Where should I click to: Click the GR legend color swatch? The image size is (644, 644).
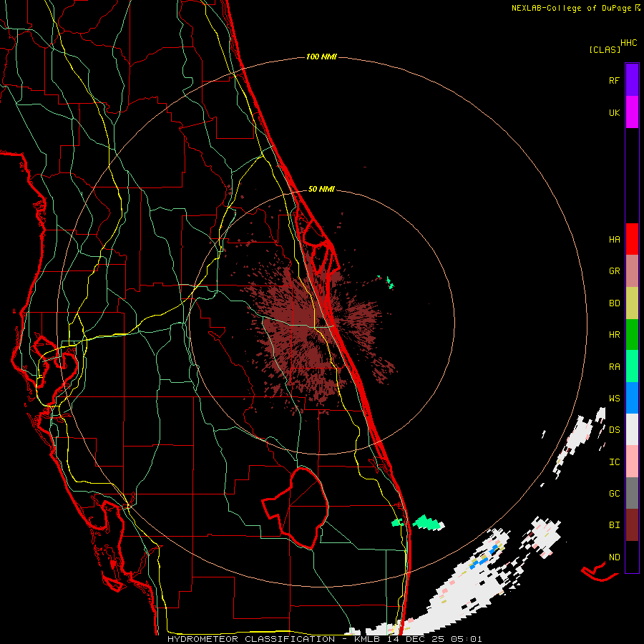[x=632, y=271]
